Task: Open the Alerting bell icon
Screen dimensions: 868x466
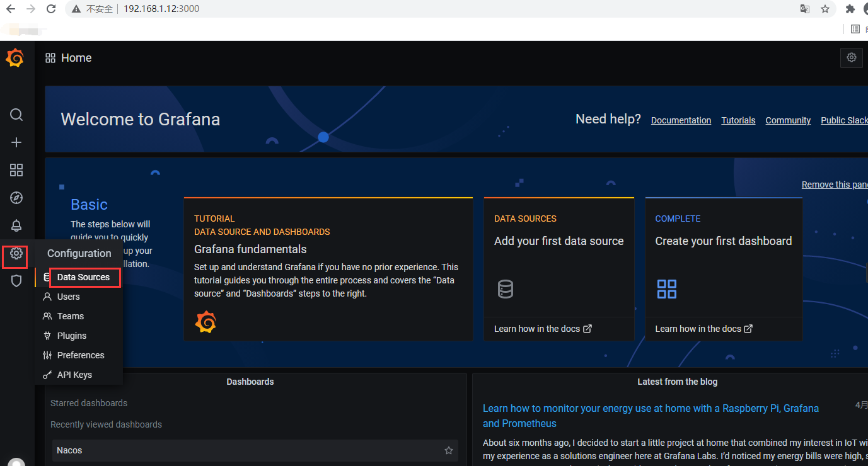Action: coord(16,225)
